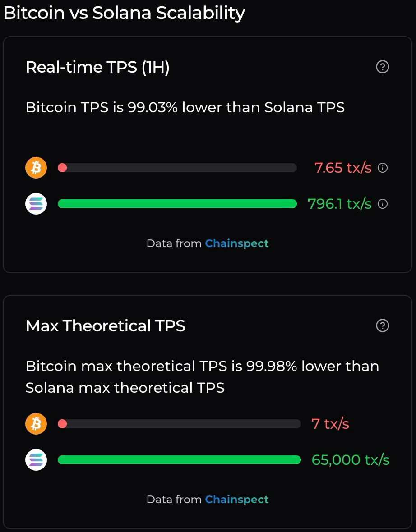Screen dimensions: 416x532
Task: Select the Solana logo in the Max Theoretical TPS card
Action: [x=36, y=460]
